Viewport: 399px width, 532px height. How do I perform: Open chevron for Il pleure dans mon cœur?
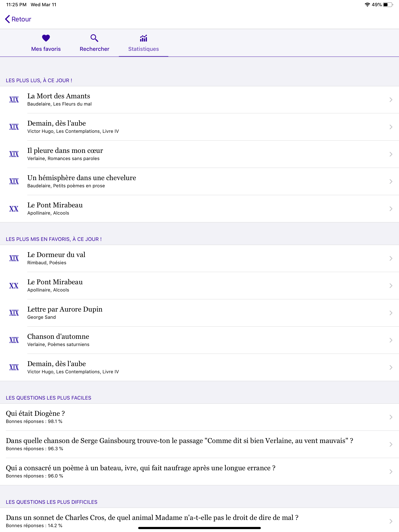pyautogui.click(x=391, y=154)
